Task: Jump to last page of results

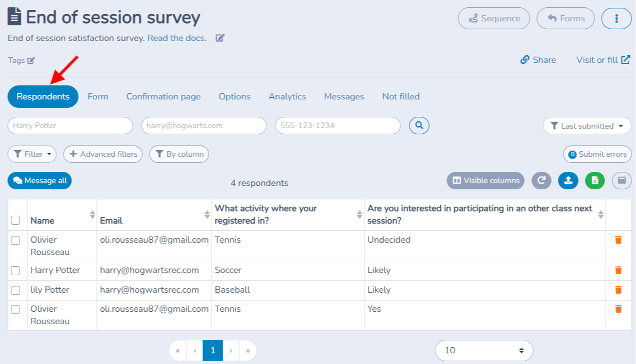Action: [248, 351]
